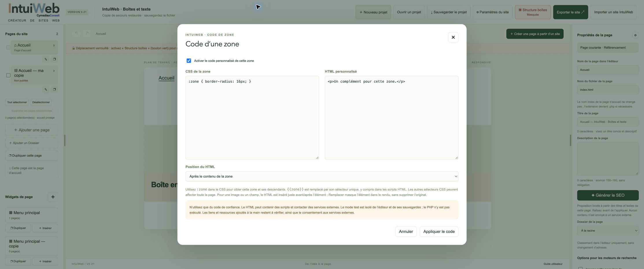The image size is (644, 269).
Task: Click Dupliquer cette page
Action: [32, 155]
